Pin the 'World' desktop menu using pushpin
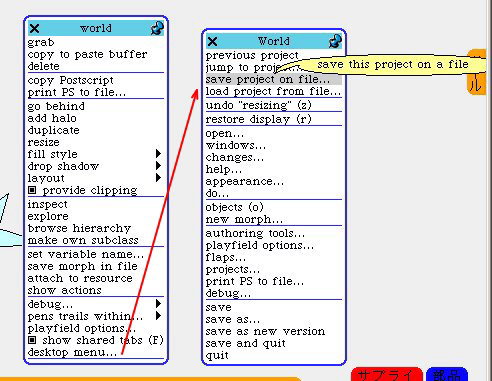Viewport: 492px width, 381px height. 335,41
